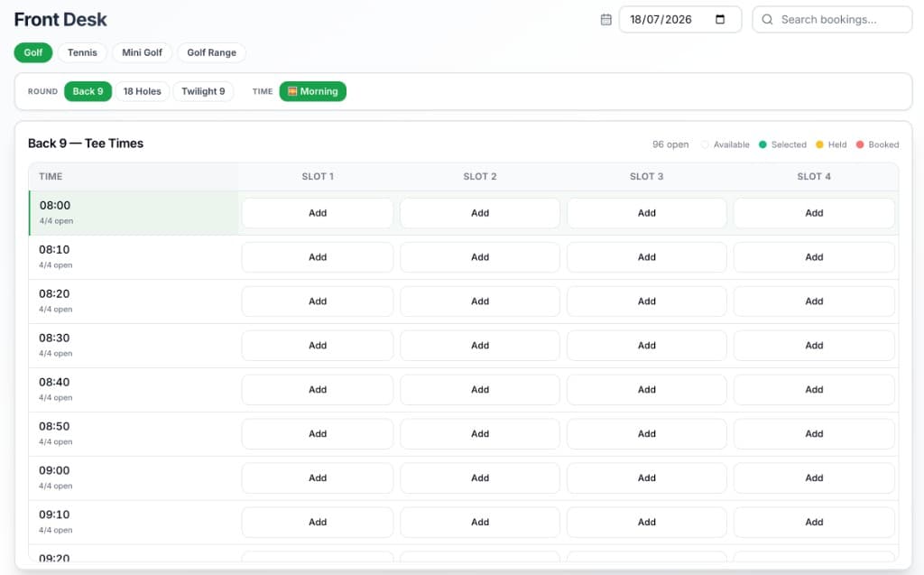Viewport: 924px width, 575px height.
Task: Add booking at 08:40 Slot 2
Action: tap(480, 390)
